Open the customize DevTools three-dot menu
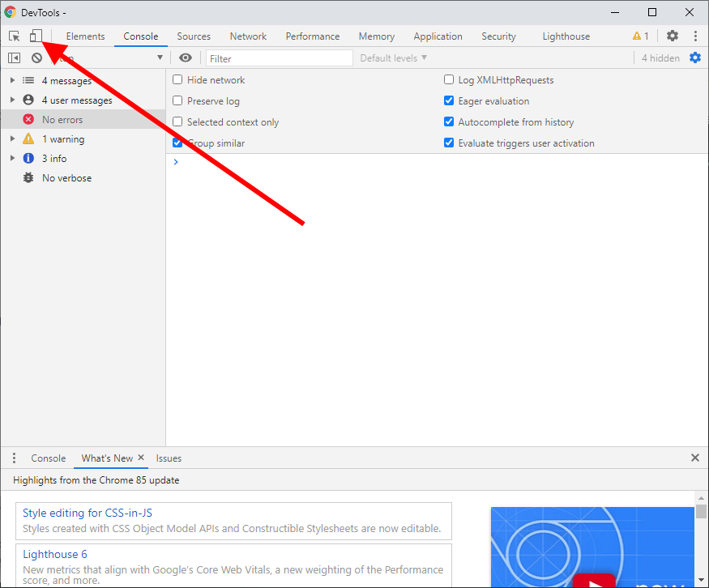 click(x=695, y=36)
